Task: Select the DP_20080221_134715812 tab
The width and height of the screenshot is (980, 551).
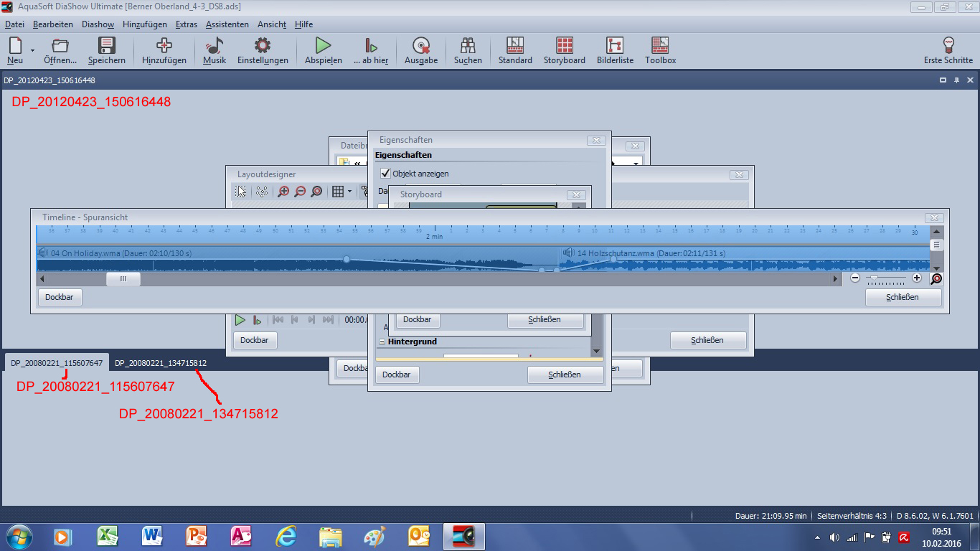Action: point(161,363)
